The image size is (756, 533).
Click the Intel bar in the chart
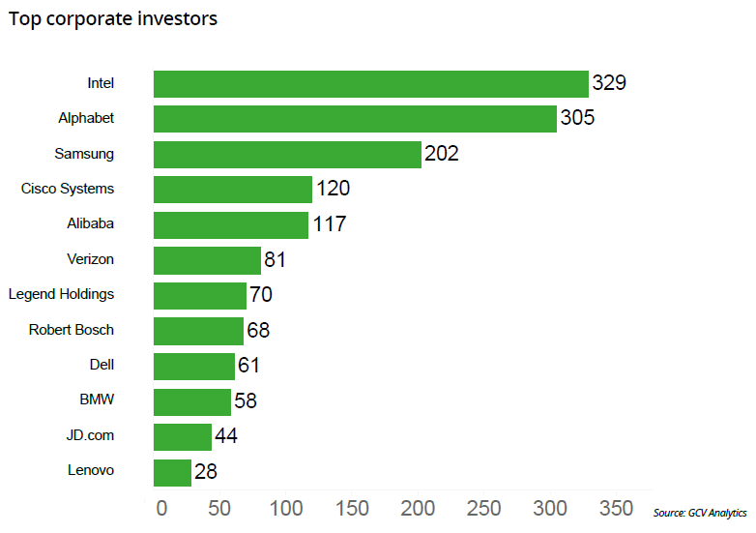pyautogui.click(x=370, y=84)
